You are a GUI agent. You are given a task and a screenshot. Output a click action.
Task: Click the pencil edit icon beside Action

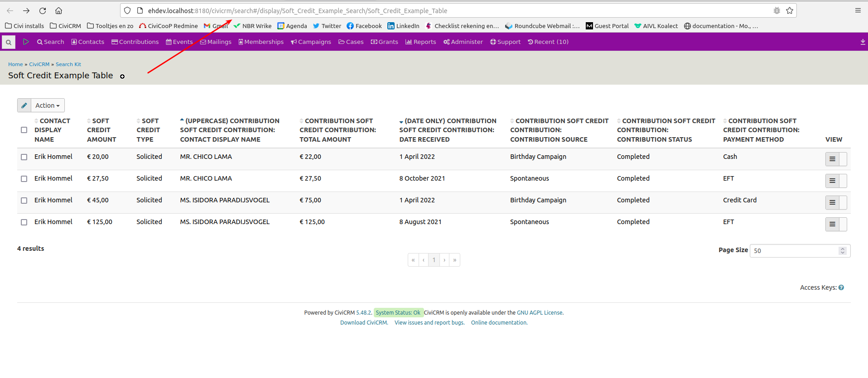click(24, 105)
